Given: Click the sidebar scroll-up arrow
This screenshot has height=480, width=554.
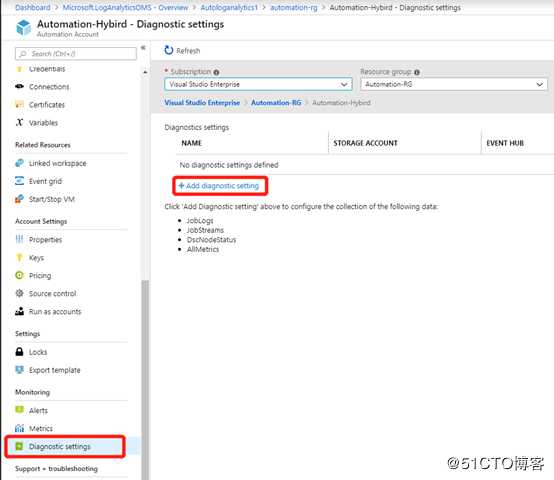Looking at the screenshot, I should [145, 72].
